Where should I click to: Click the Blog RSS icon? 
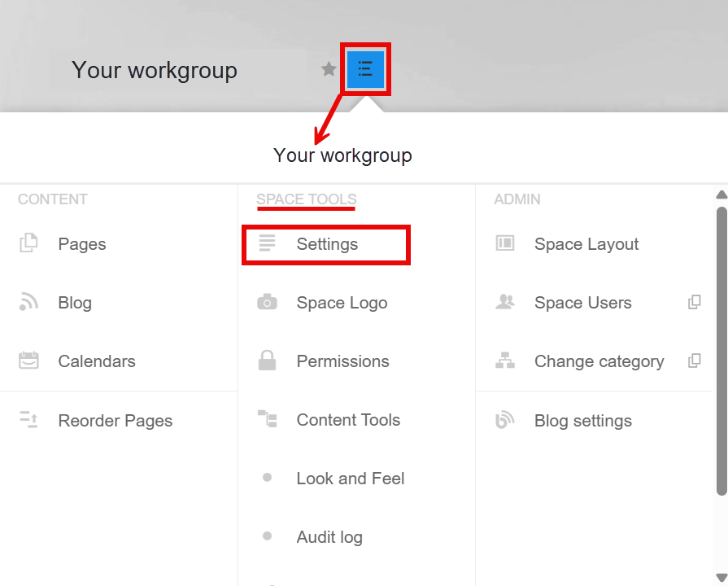click(x=28, y=302)
